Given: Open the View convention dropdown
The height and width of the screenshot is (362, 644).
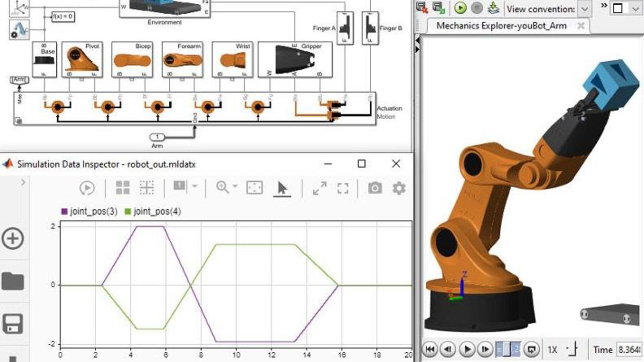Looking at the screenshot, I should coord(584,9).
